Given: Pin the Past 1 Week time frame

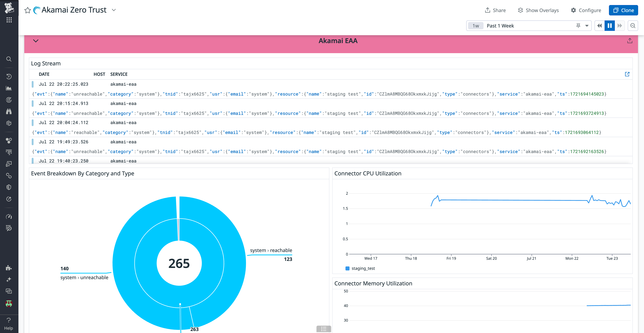Looking at the screenshot, I should point(578,25).
